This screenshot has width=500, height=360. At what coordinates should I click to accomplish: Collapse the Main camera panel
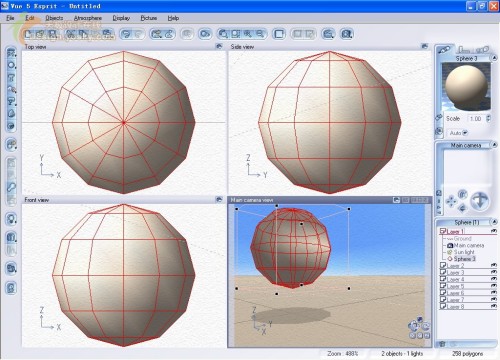coord(494,144)
